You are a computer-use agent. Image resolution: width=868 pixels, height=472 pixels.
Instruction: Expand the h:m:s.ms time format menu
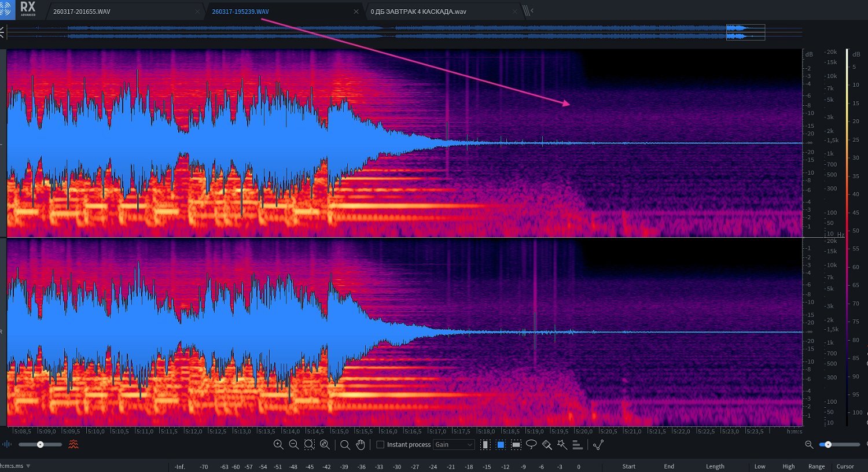click(28, 466)
